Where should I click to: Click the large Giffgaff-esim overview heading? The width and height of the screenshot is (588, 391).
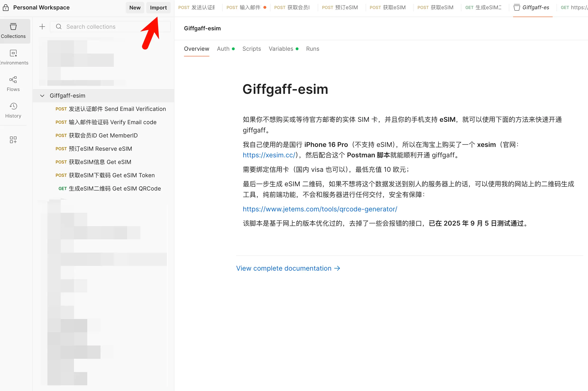285,89
